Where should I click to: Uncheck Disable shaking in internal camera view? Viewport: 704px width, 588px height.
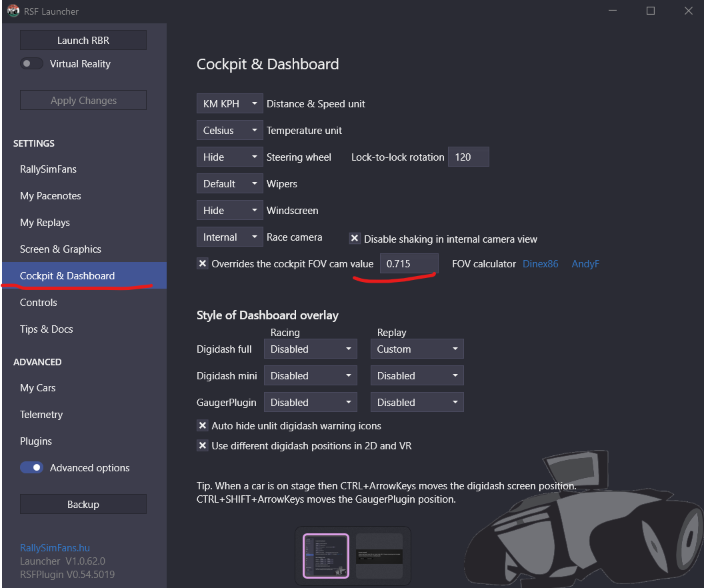point(355,239)
